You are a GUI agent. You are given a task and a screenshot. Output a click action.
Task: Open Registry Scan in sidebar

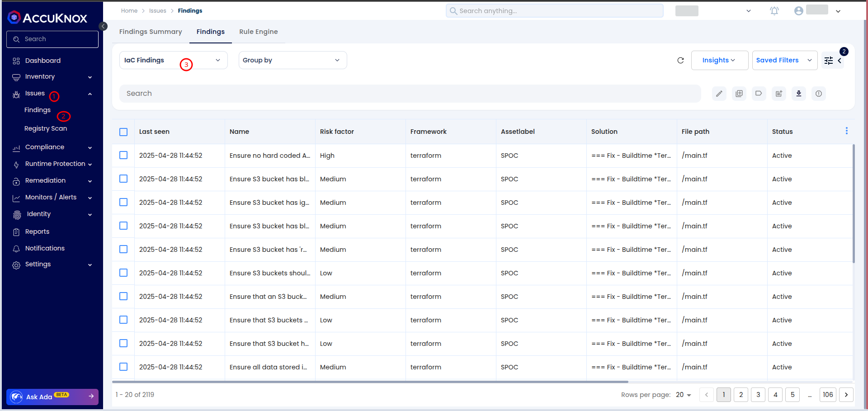(46, 128)
